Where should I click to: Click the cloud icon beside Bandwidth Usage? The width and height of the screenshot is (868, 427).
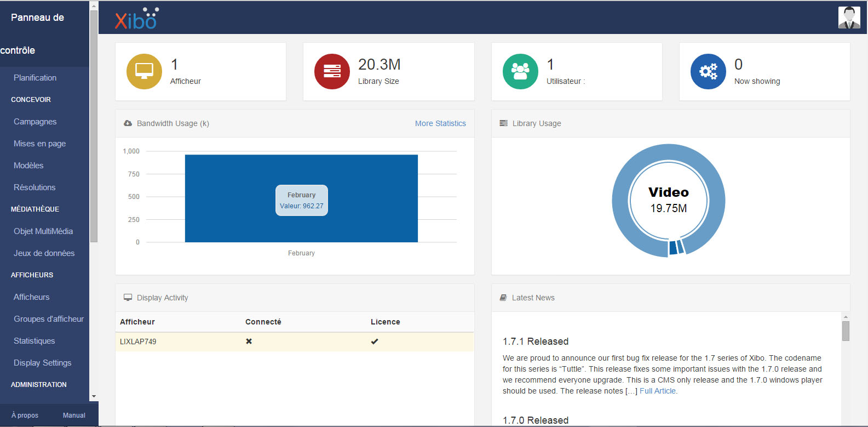coord(128,123)
